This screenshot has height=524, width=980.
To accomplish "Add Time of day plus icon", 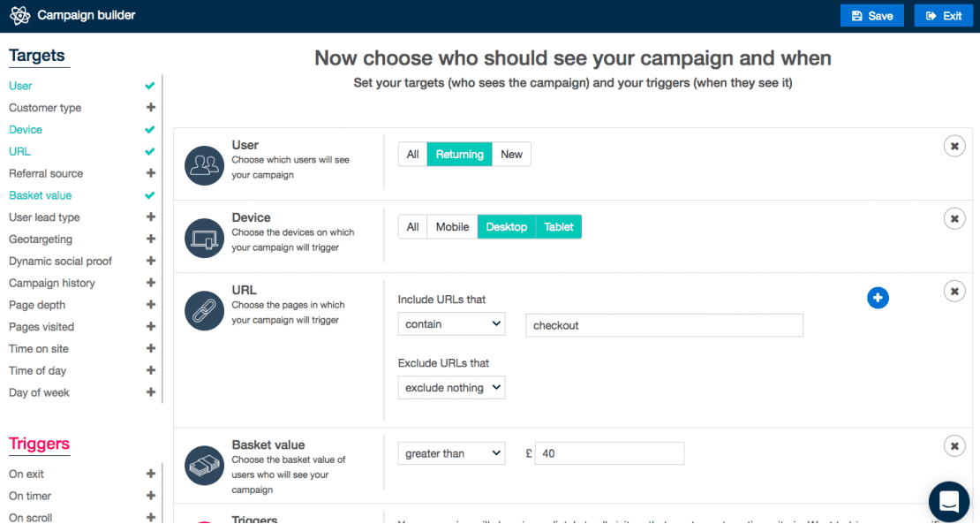I will (x=151, y=370).
